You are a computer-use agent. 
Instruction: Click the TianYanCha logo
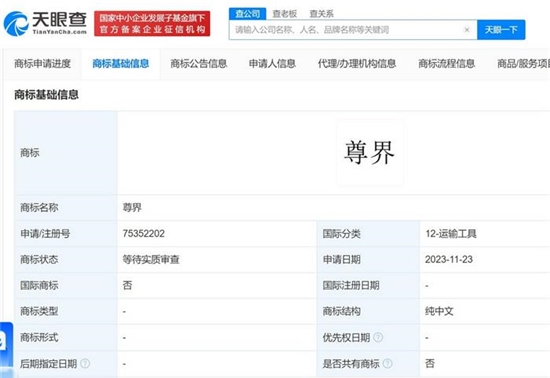(x=45, y=23)
